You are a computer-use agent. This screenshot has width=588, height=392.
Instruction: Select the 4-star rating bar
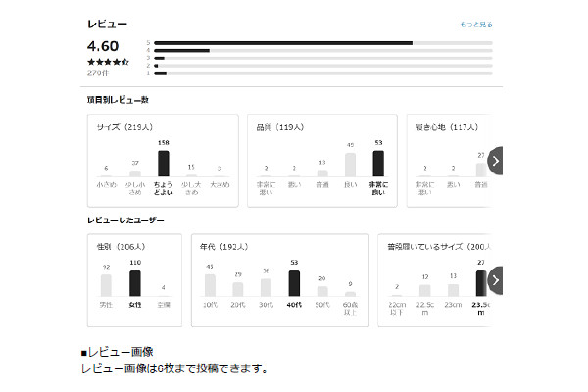182,50
